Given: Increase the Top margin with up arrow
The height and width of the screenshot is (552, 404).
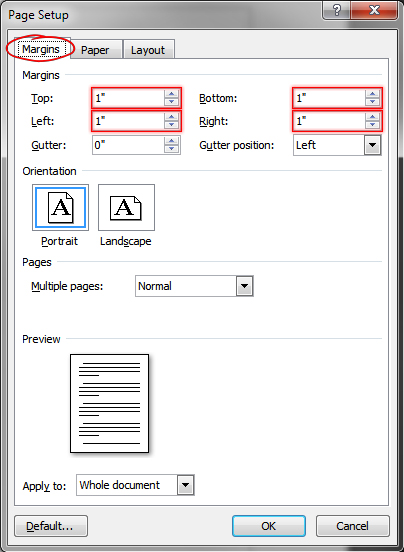Looking at the screenshot, I should point(171,94).
